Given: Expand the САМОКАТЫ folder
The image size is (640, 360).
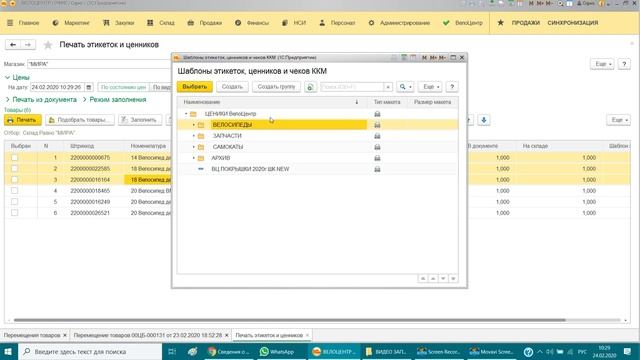Looking at the screenshot, I should pos(194,147).
